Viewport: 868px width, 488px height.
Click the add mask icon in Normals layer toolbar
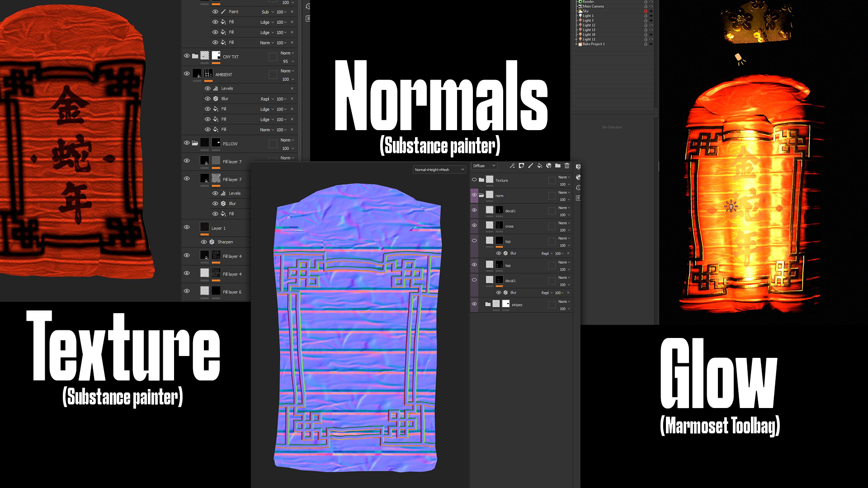[521, 166]
